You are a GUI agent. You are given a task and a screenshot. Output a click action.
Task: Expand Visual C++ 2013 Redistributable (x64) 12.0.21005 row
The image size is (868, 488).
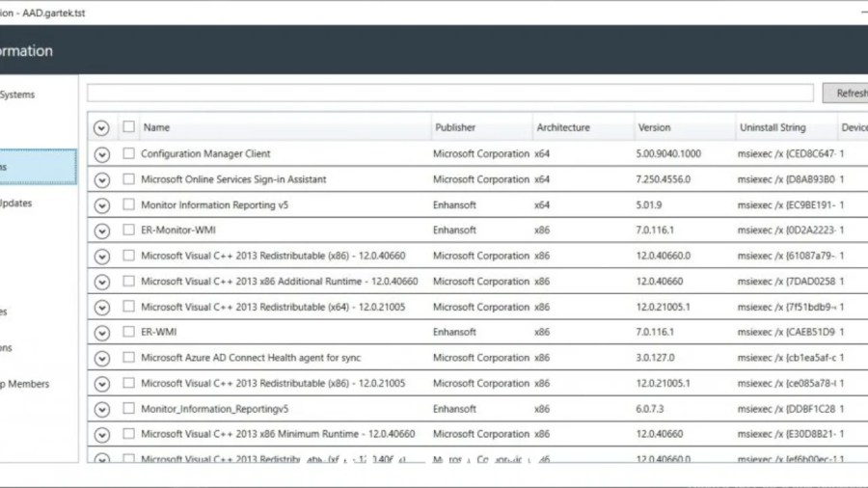point(102,307)
